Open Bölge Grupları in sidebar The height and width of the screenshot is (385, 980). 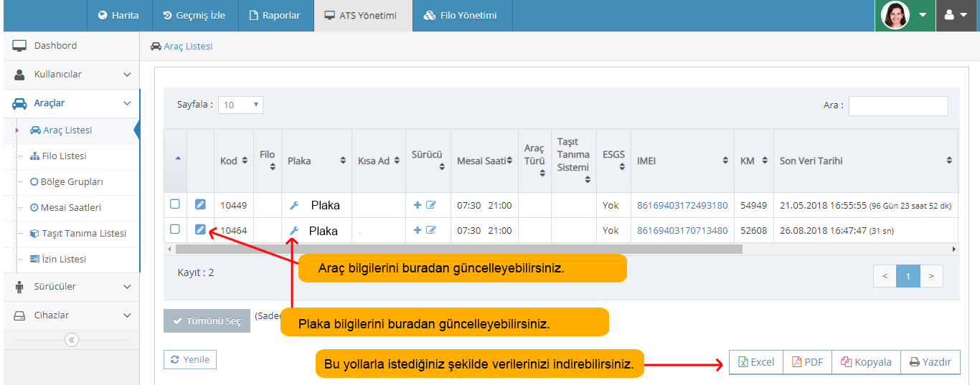[72, 182]
